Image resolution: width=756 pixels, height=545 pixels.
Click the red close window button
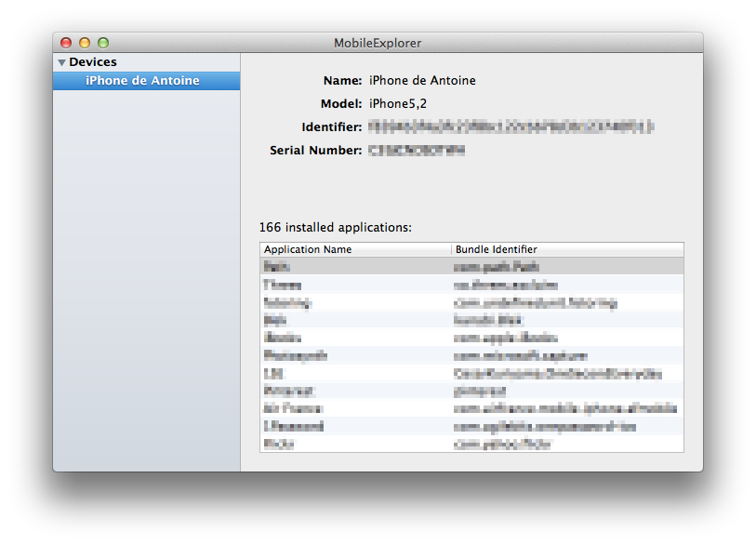66,43
